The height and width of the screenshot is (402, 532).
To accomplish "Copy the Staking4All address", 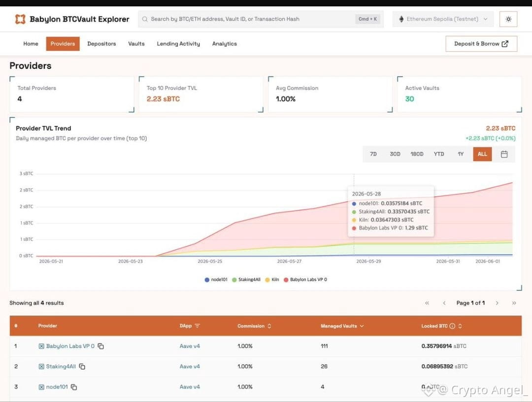I will [82, 367].
